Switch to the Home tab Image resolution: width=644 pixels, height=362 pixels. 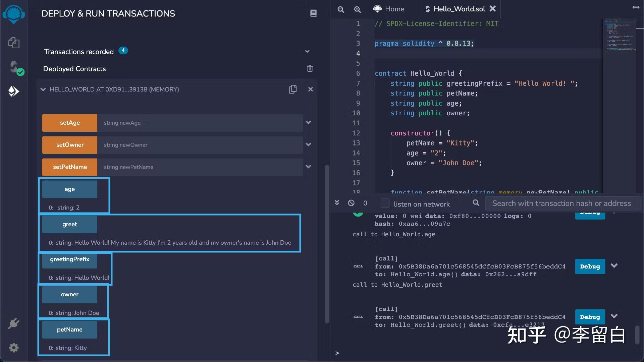(389, 9)
